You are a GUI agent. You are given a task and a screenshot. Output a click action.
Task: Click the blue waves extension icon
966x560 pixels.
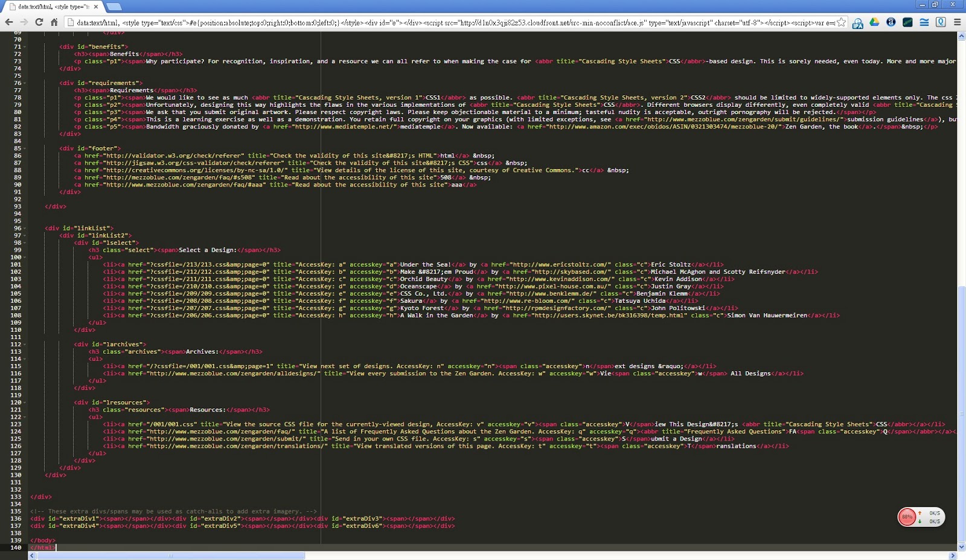tap(924, 22)
